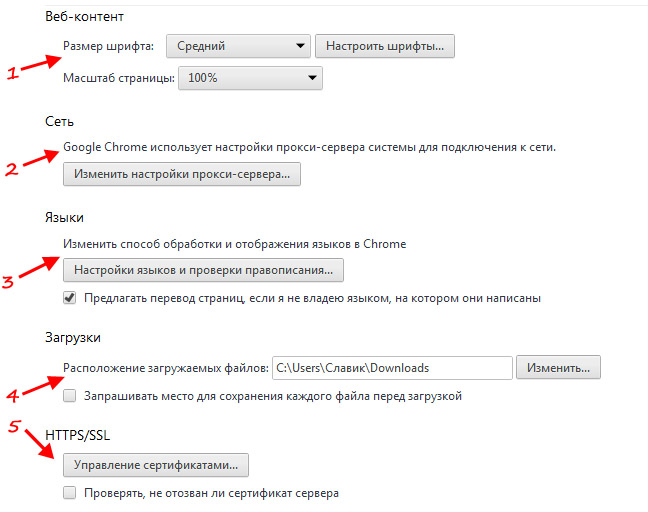648x512 pixels.
Task: Open Управление сертификатами
Action: 155,465
